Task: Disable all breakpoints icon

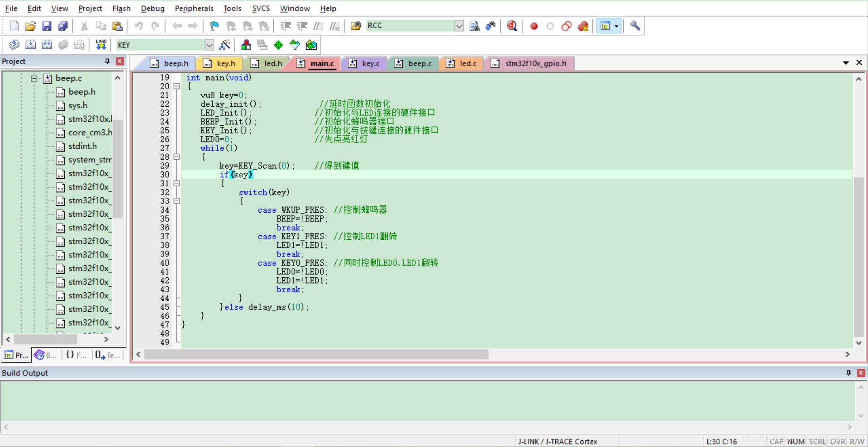Action: (x=567, y=26)
